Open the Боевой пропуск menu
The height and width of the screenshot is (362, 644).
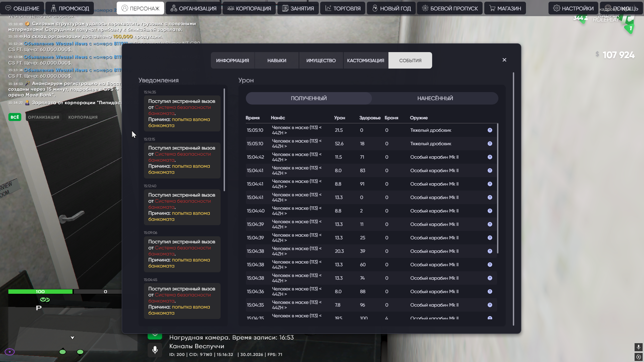tap(450, 8)
